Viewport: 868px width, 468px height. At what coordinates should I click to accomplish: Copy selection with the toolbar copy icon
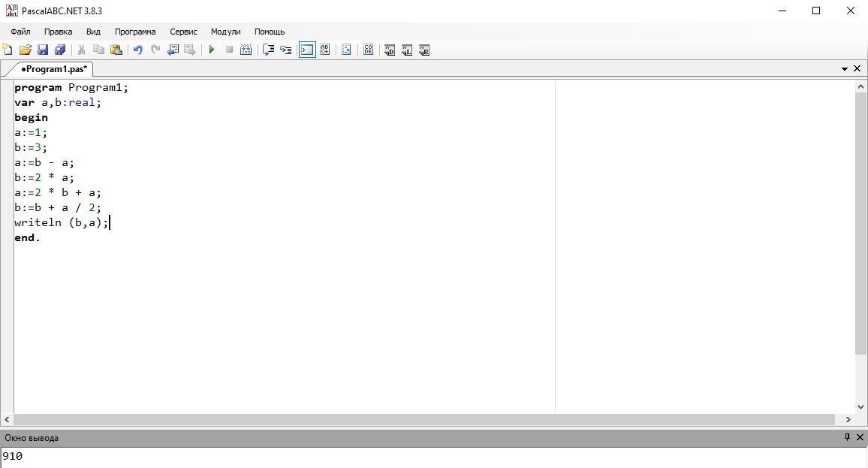tap(98, 50)
